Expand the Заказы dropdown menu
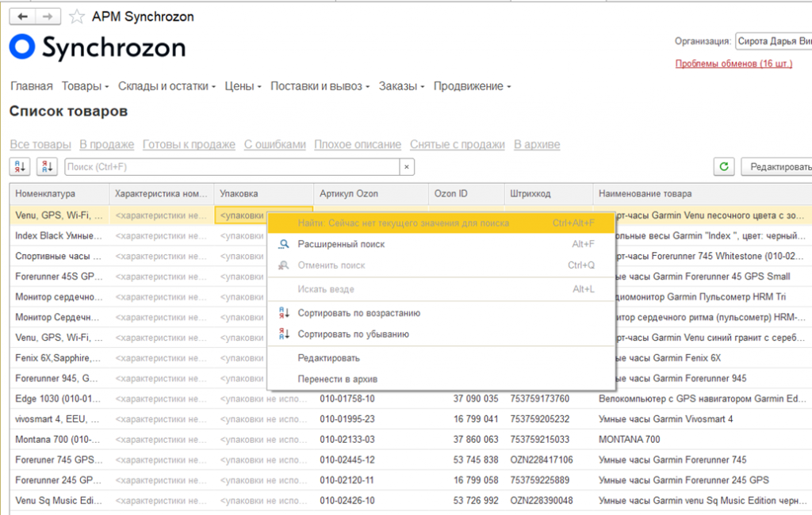Image resolution: width=812 pixels, height=515 pixels. [401, 86]
